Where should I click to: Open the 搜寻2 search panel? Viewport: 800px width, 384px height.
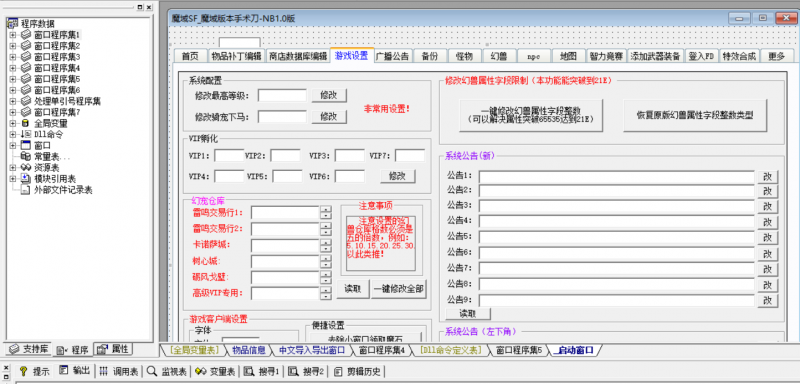pyautogui.click(x=306, y=371)
